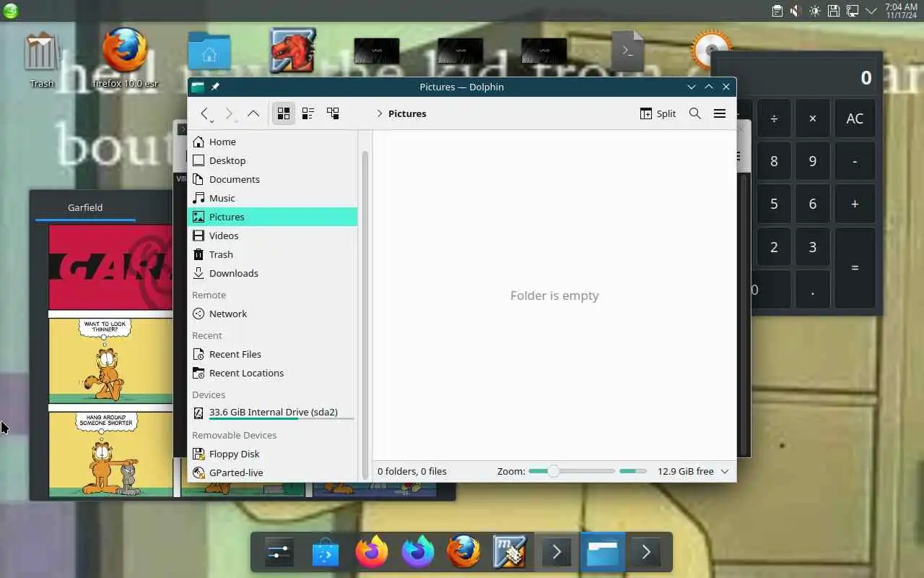Adjust the Zoom slider in Dolphin status bar
This screenshot has height=578, width=924.
[571, 471]
